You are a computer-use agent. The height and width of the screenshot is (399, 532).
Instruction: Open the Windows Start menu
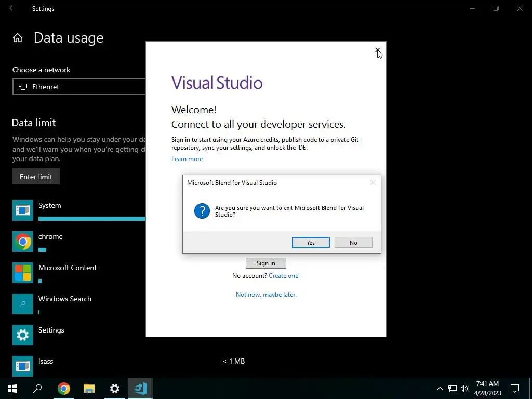coord(12,389)
